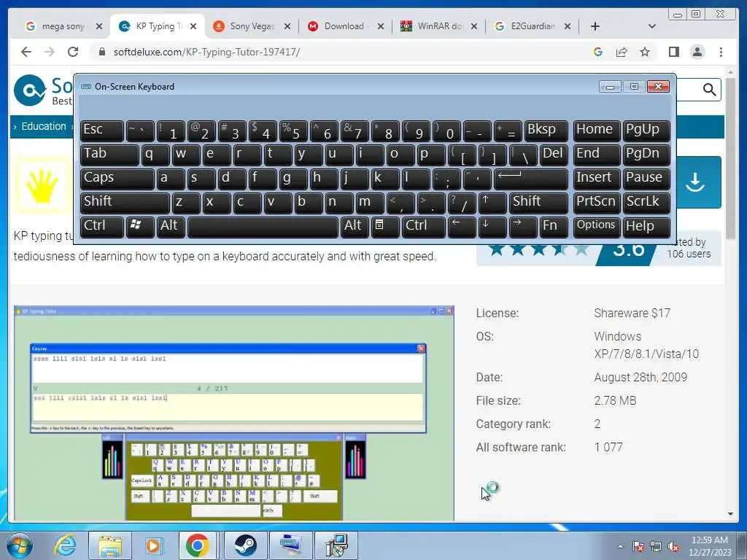The image size is (747, 560).
Task: Open the KP Typing Tutor screenshot thumbnail
Action: tap(234, 413)
